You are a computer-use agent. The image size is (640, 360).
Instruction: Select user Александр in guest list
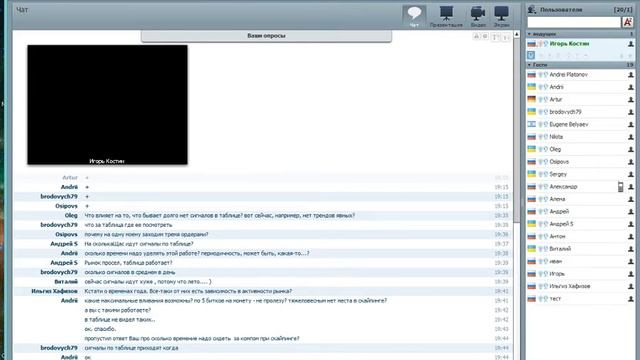pos(563,187)
